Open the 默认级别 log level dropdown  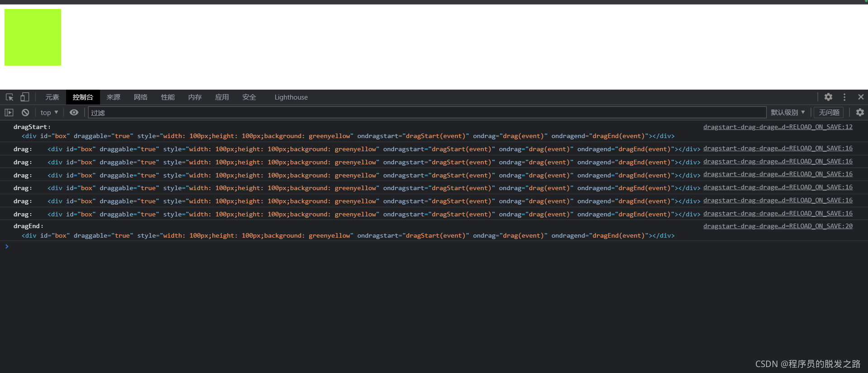coord(788,112)
